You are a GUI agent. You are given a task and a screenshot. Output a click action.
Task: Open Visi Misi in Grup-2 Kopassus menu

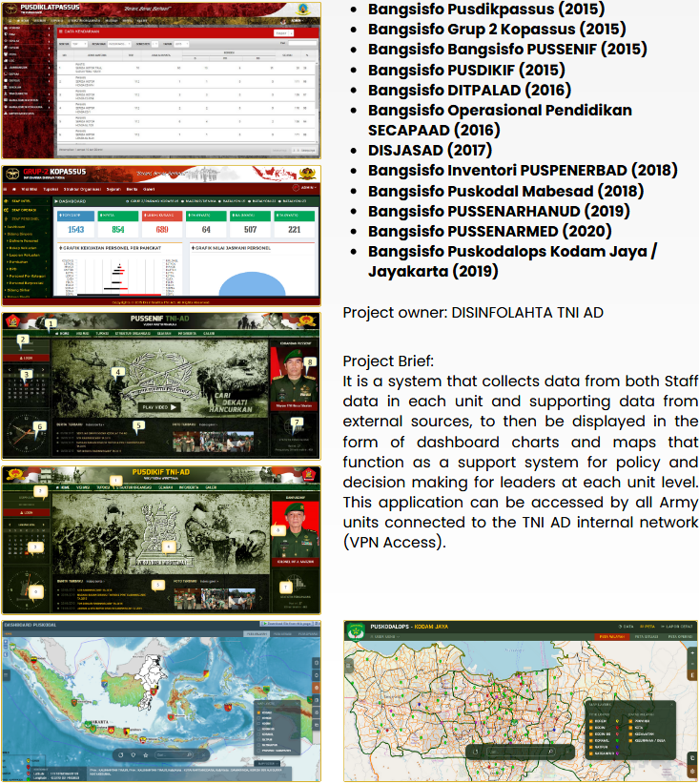30,189
